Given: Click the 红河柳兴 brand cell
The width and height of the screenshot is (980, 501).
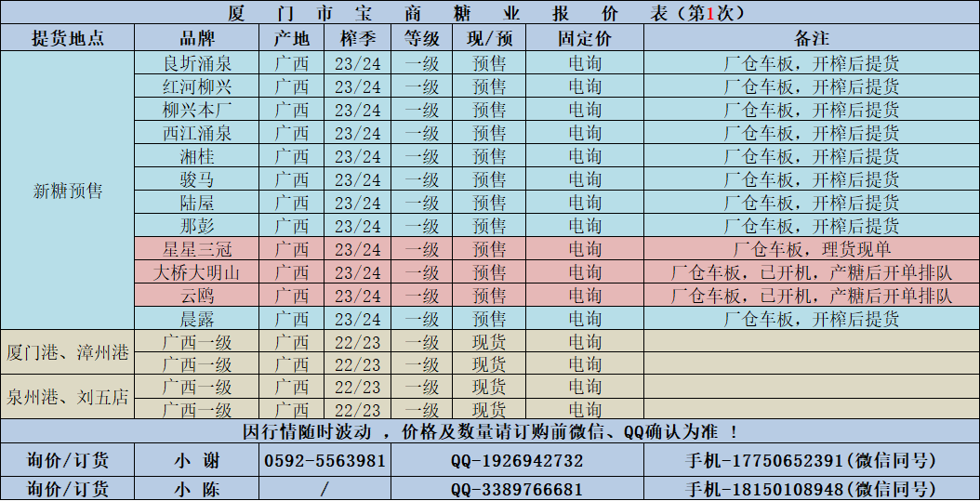Looking at the screenshot, I should [196, 87].
